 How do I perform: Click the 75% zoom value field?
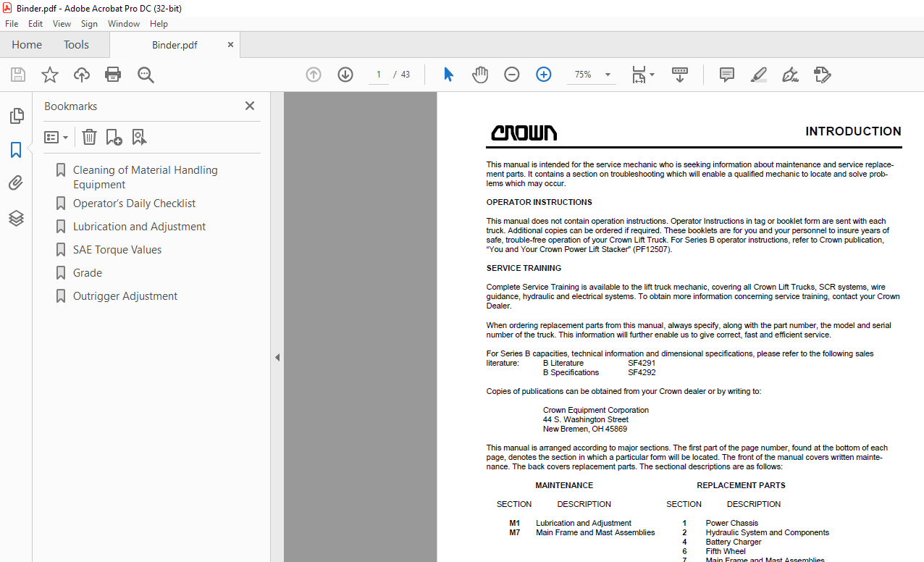coord(583,75)
